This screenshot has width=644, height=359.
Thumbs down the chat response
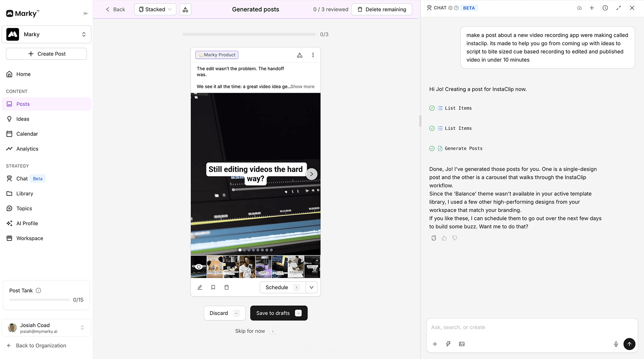(454, 238)
